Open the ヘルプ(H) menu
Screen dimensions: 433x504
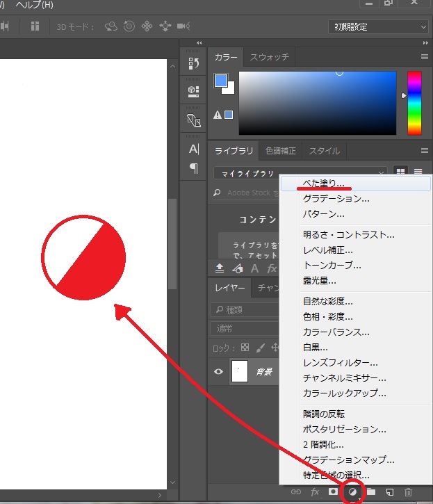point(34,5)
